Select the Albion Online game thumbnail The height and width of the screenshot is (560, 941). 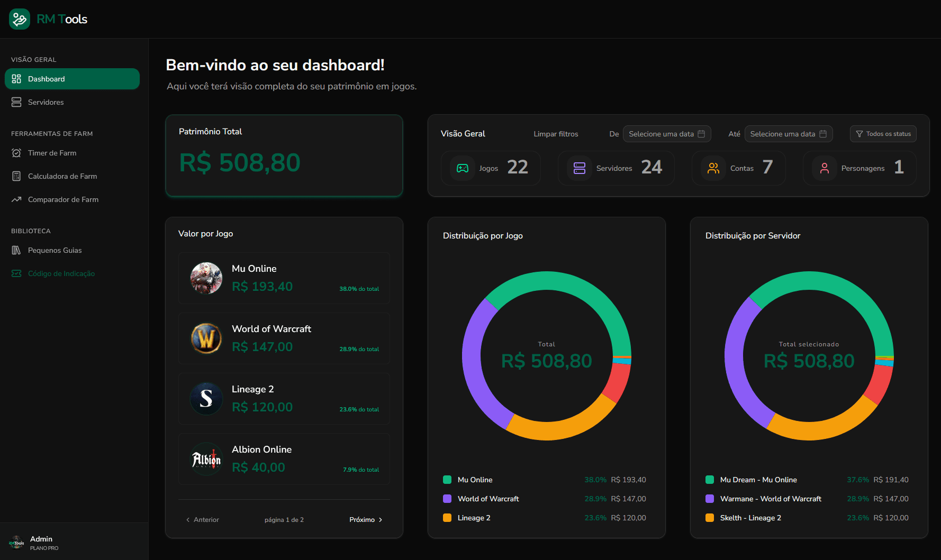pos(206,459)
